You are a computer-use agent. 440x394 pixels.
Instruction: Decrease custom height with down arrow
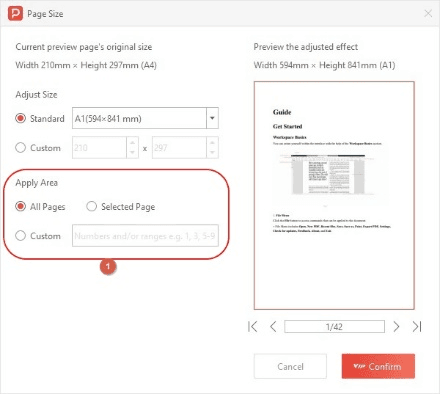point(212,153)
